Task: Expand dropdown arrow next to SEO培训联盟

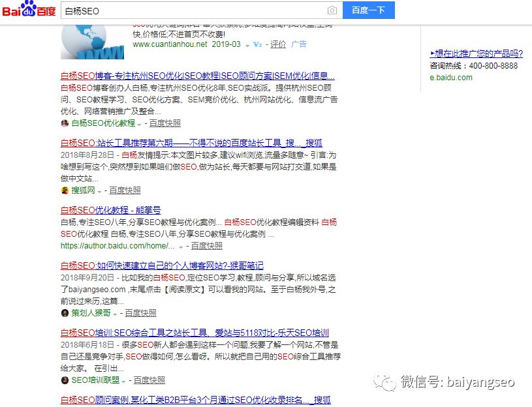Action: point(123,382)
